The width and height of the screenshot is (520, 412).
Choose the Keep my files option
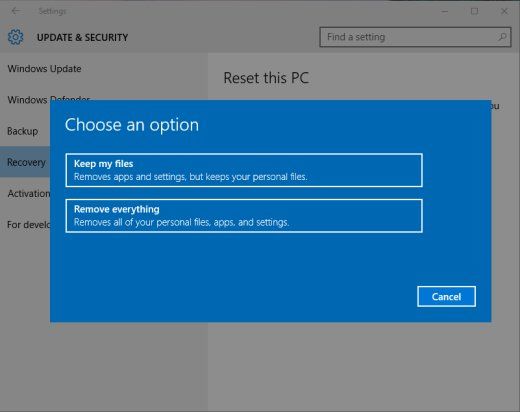point(244,170)
